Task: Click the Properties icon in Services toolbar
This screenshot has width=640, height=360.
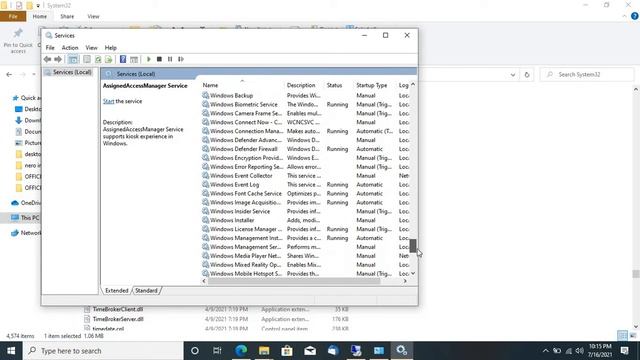Action: click(87, 59)
